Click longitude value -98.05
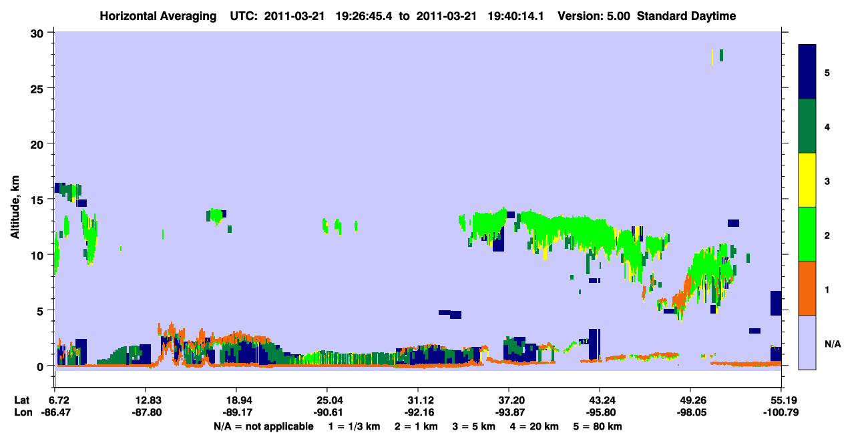This screenshot has width=868, height=445. tap(690, 412)
